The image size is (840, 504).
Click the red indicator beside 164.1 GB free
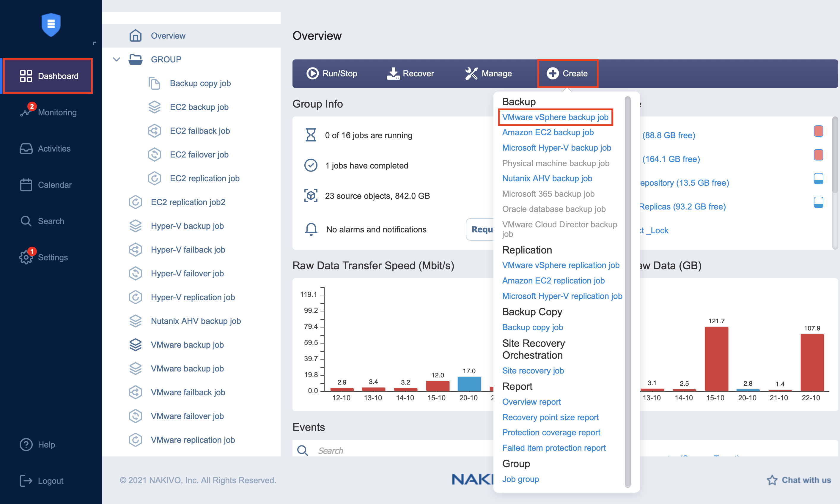click(818, 155)
